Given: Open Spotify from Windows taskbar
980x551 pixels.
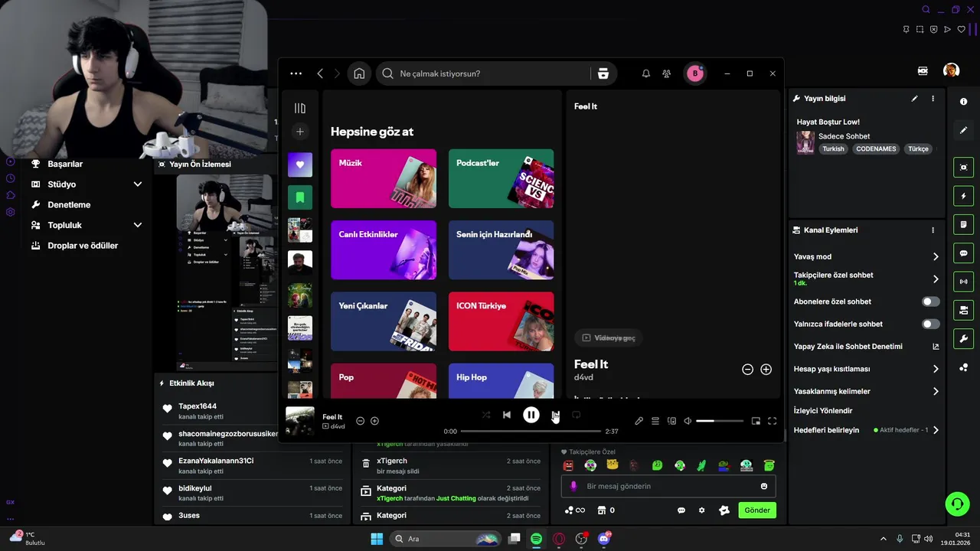Looking at the screenshot, I should (x=536, y=539).
